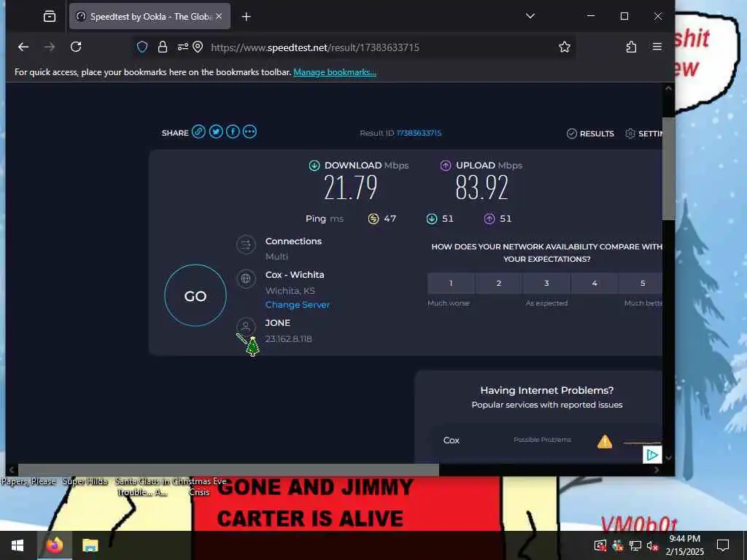Open tracking protection shield icon
The height and width of the screenshot is (560, 747).
click(142, 47)
